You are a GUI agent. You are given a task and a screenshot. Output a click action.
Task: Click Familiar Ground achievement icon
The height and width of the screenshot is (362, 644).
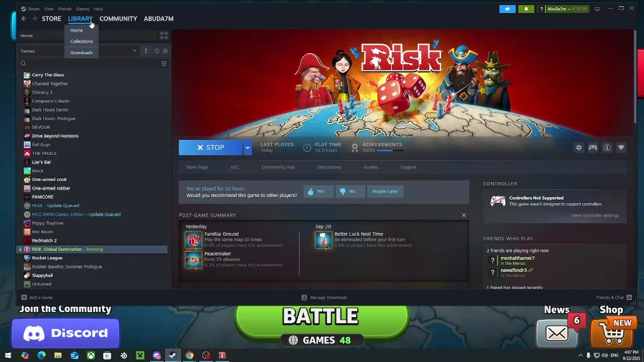point(193,240)
